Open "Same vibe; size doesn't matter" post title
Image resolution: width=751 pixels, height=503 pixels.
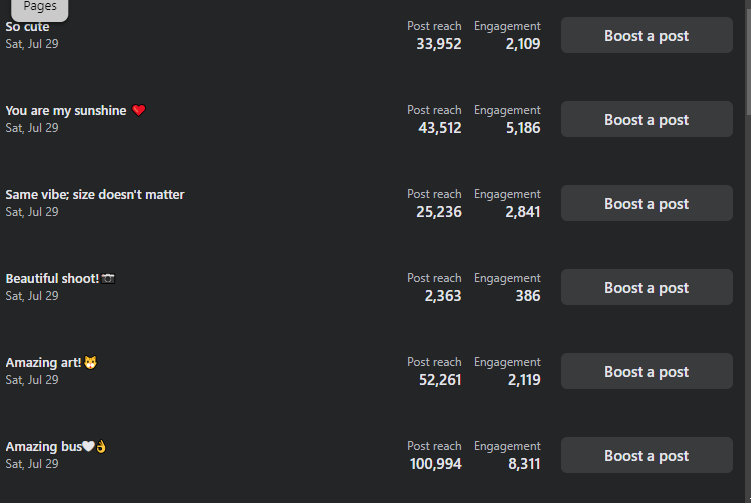click(x=95, y=194)
